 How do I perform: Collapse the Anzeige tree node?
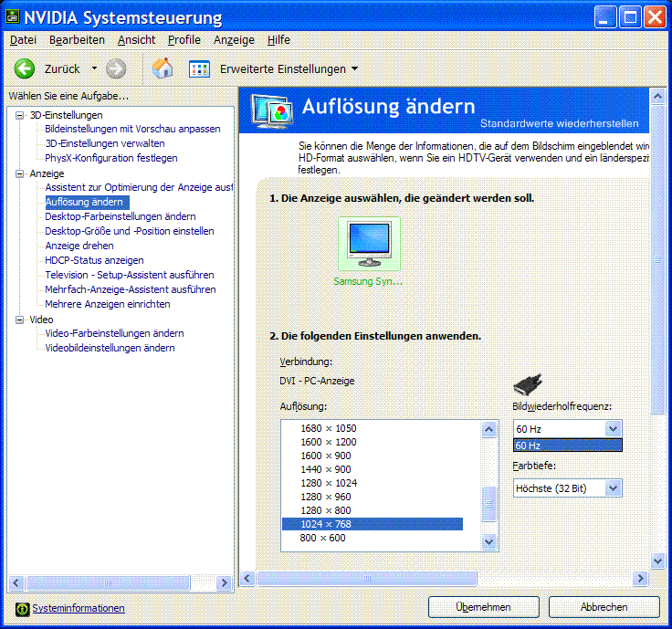coord(19,173)
